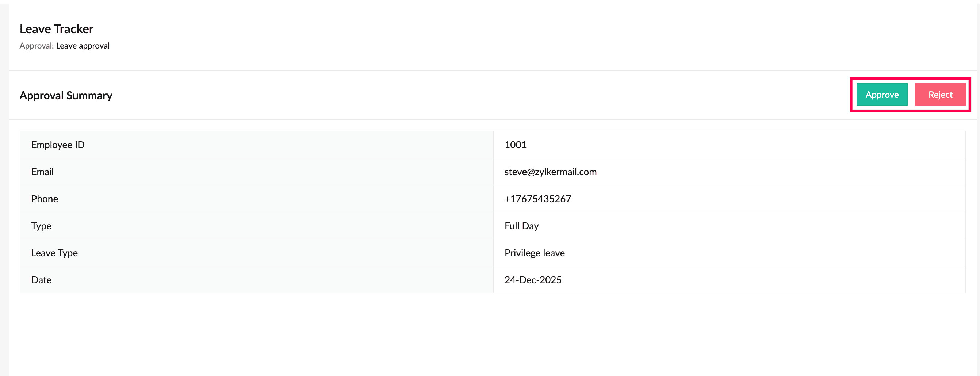Click the green Approve button
Viewport: 980px width, 376px height.
[x=882, y=95]
